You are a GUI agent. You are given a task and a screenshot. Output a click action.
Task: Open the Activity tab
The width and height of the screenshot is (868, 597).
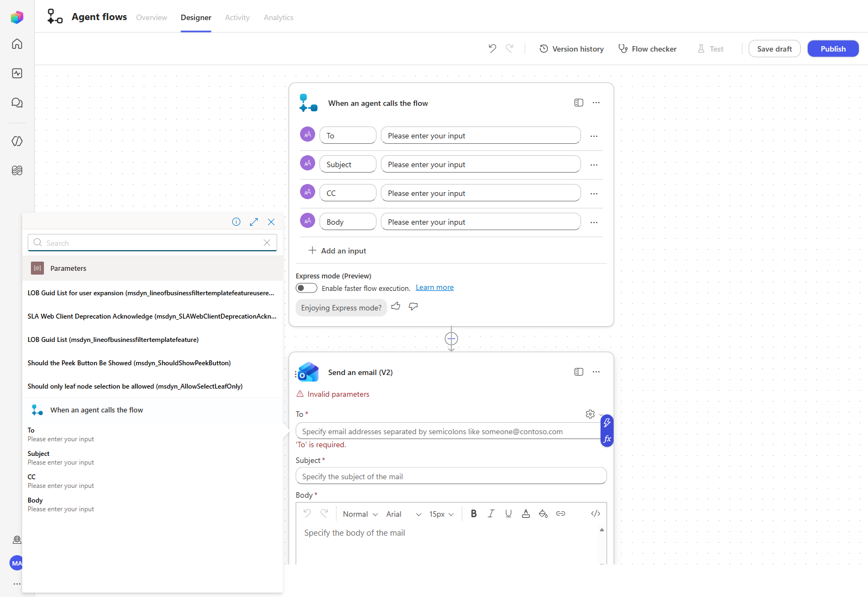pyautogui.click(x=237, y=17)
